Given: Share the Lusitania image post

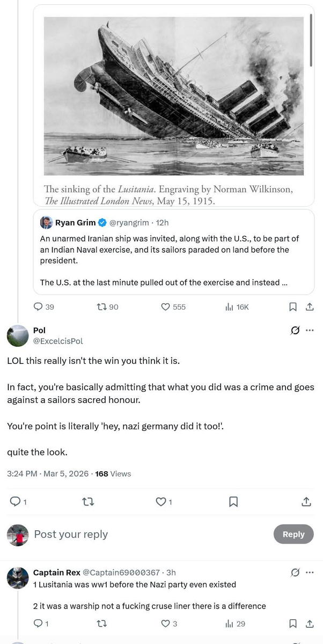Looking at the screenshot, I should pos(309,307).
